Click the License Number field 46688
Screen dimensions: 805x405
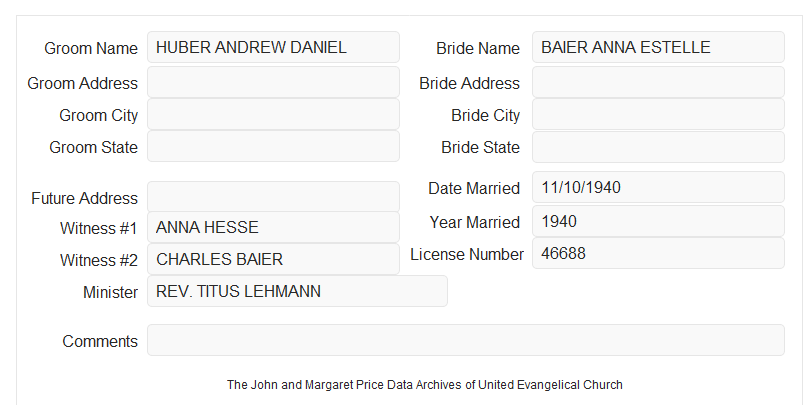(658, 253)
